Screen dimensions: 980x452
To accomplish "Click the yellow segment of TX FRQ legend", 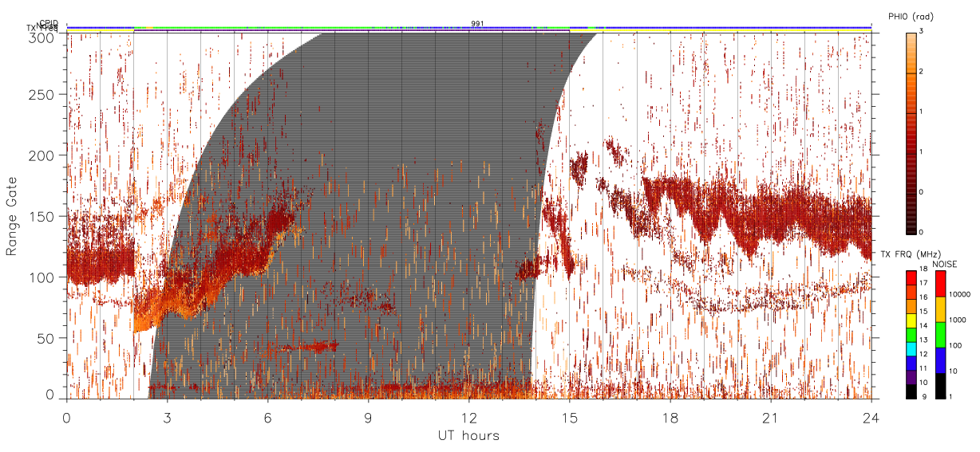I will coord(911,320).
